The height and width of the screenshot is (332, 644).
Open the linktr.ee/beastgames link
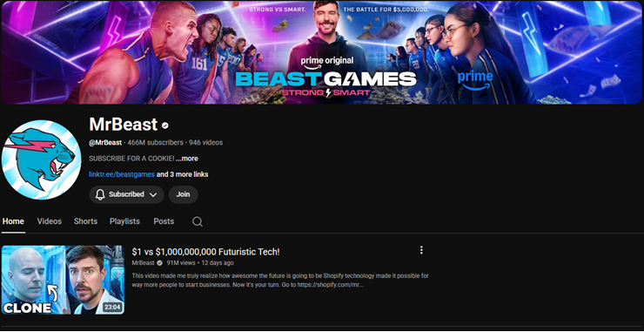point(122,174)
